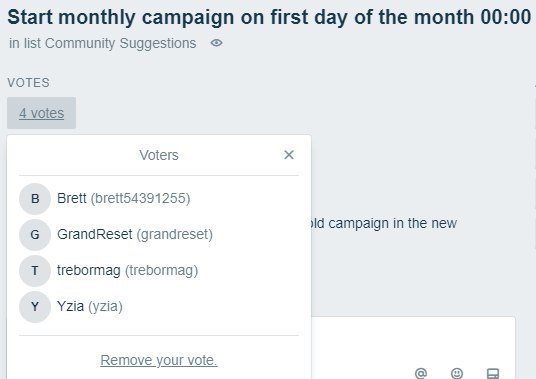Image resolution: width=536 pixels, height=379 pixels.
Task: Close the Voters popup
Action: click(289, 155)
